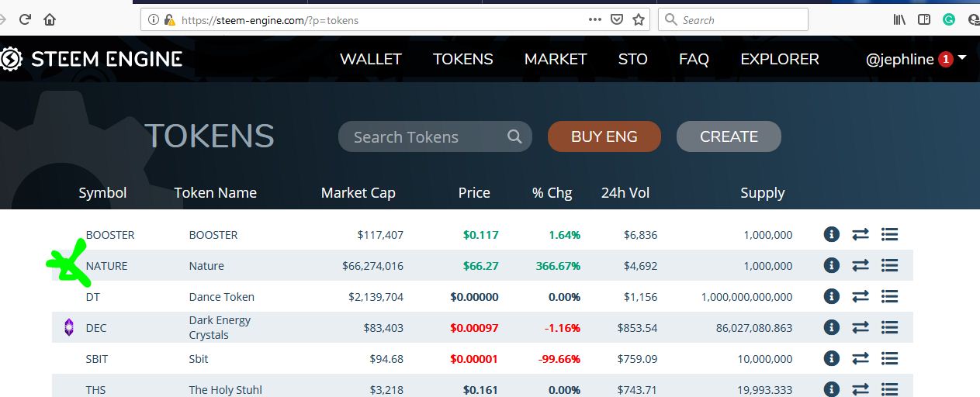
Task: Click the % Chg column header
Action: pyautogui.click(x=552, y=193)
